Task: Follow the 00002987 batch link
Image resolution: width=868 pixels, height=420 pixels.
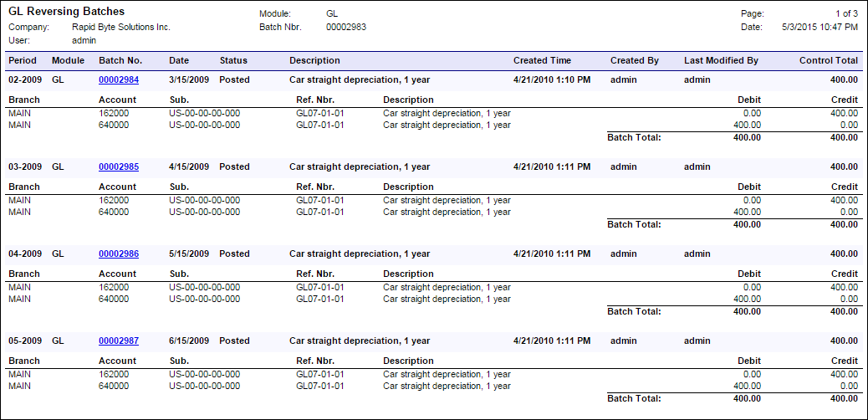Action: click(x=119, y=341)
